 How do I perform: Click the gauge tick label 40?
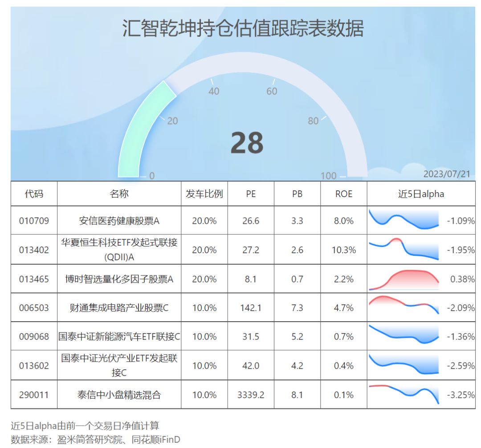(x=214, y=91)
